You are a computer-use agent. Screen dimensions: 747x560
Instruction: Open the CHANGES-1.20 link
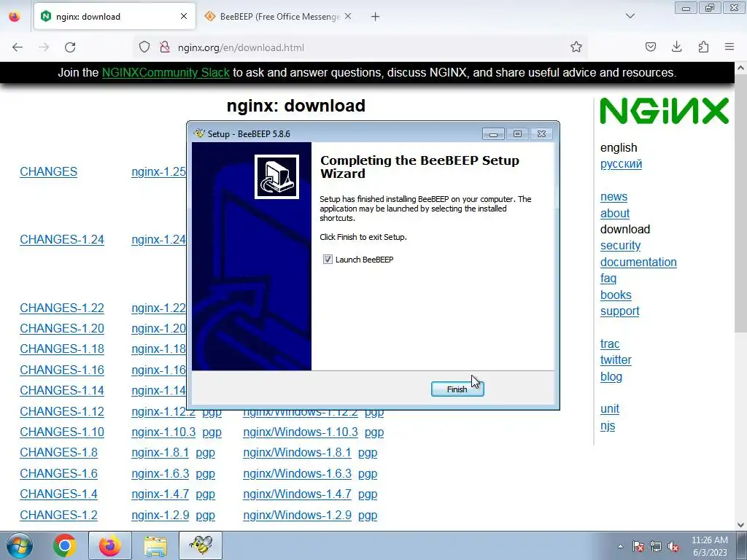pyautogui.click(x=62, y=329)
